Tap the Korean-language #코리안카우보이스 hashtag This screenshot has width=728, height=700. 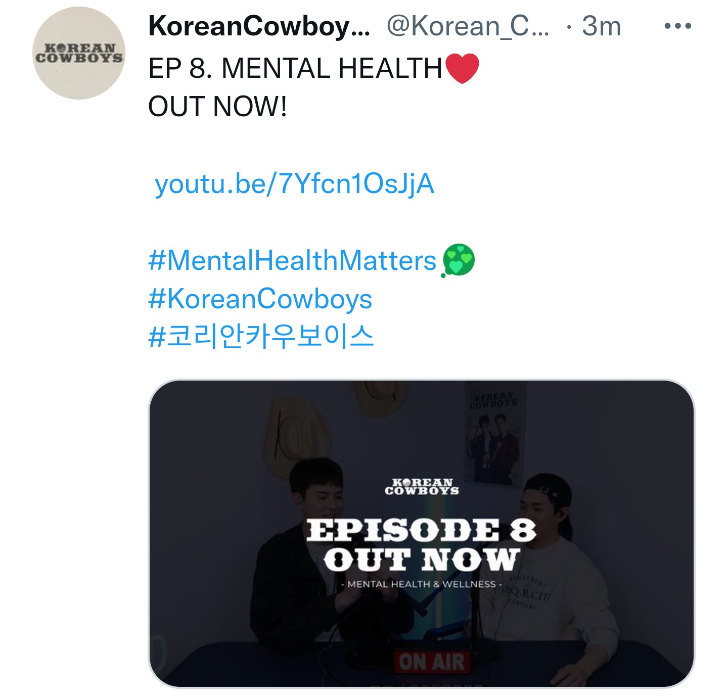pyautogui.click(x=261, y=337)
